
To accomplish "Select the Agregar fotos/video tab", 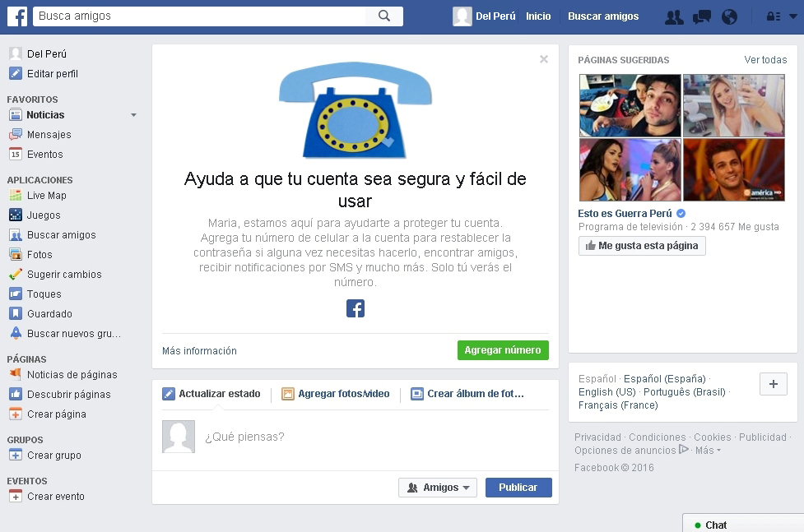I will tap(335, 394).
